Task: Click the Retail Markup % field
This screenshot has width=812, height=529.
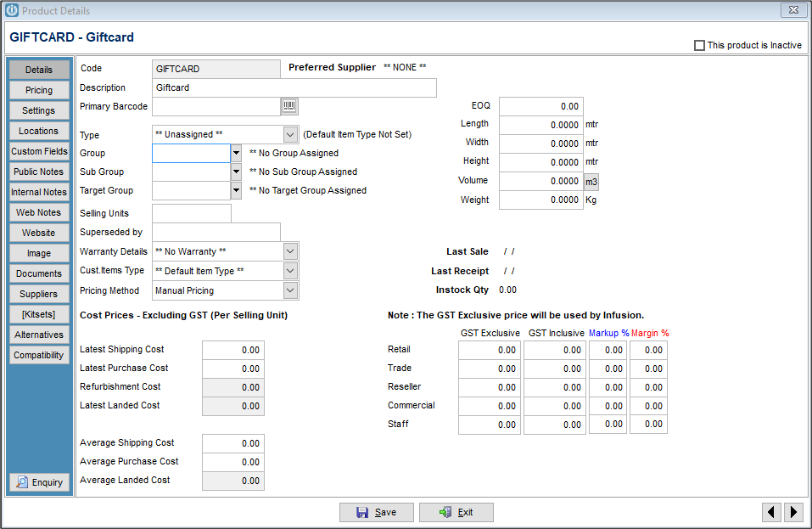Action: 608,350
